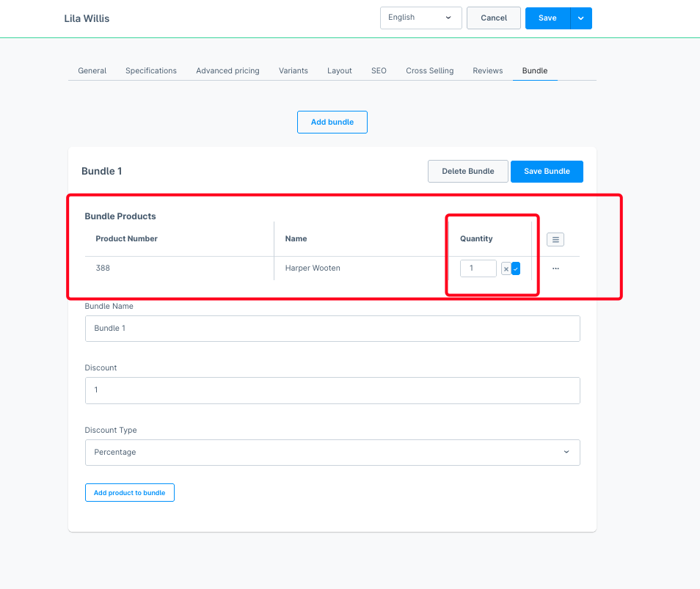This screenshot has height=589, width=700.
Task: Open the Cross Selling tab
Action: (430, 71)
